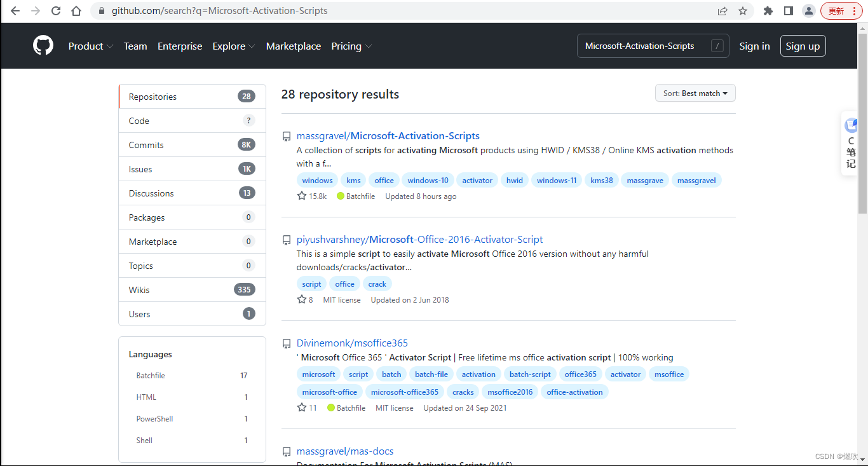Viewport: 868px width, 466px height.
Task: Click the windows-11 topic tag
Action: pos(557,181)
